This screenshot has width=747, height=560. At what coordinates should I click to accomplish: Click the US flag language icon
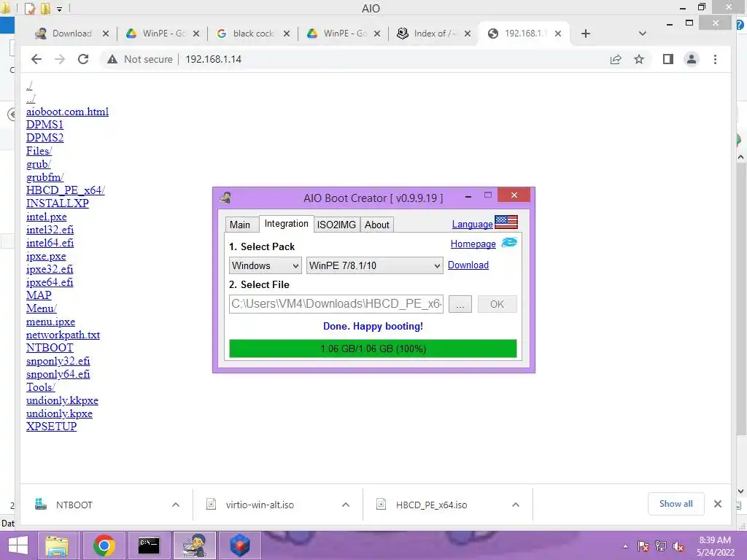coord(506,222)
